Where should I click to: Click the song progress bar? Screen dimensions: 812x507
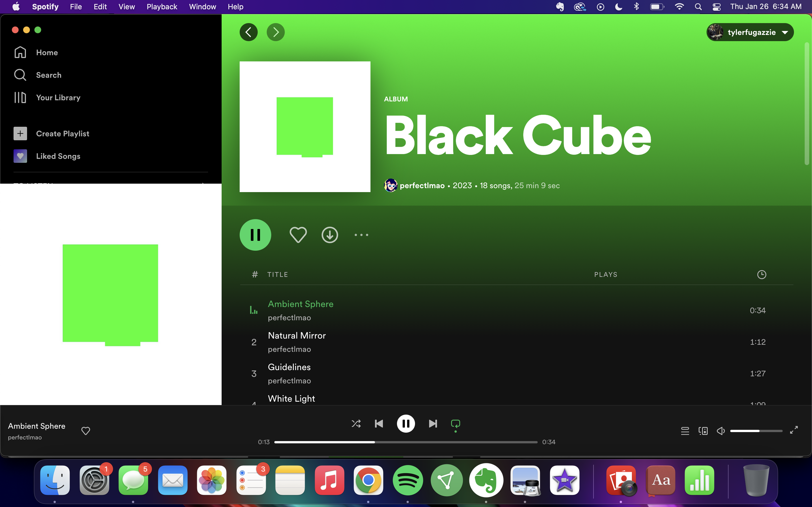coord(405,442)
